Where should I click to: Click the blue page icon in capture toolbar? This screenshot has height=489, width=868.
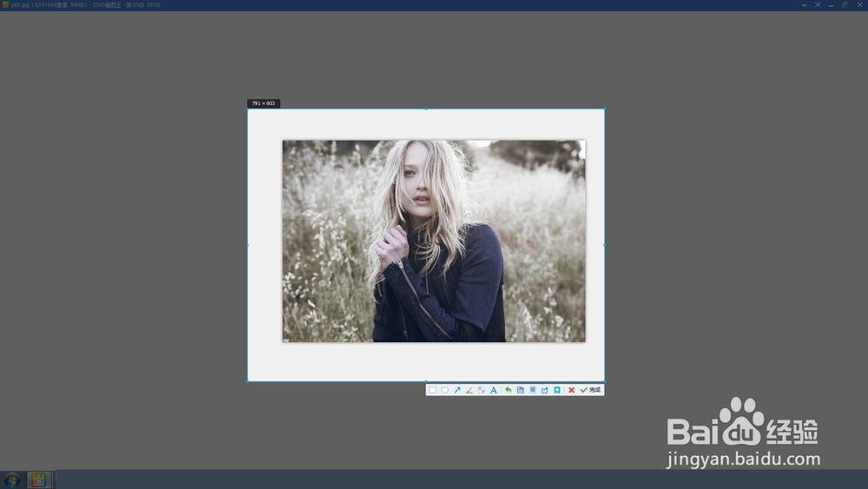point(533,390)
